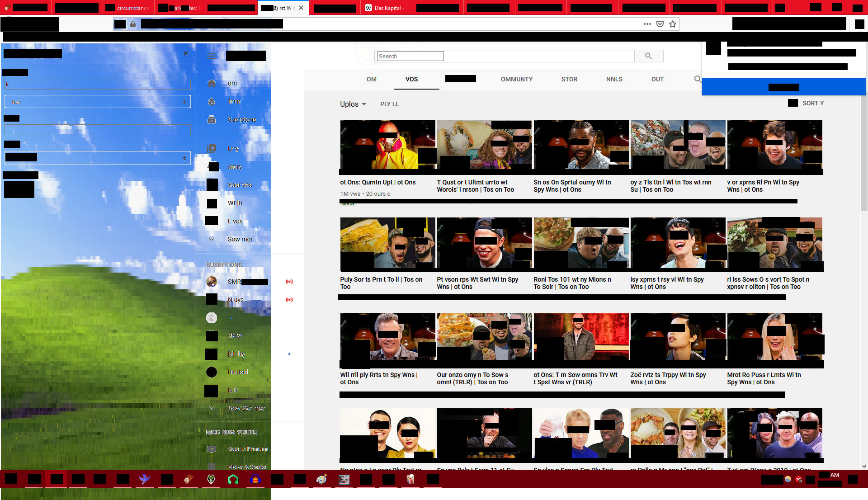Click the red tray icon near clock
Viewport: 868px width, 500px height.
[799, 479]
